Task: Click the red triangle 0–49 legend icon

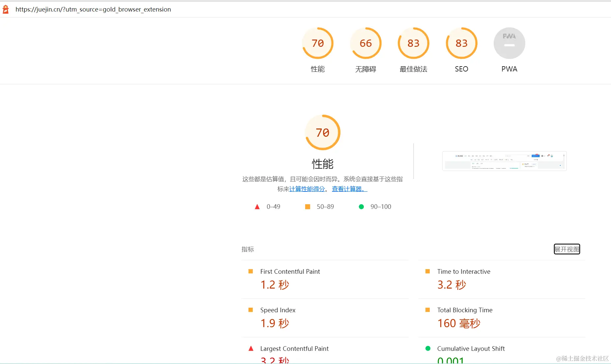Action: 257,207
